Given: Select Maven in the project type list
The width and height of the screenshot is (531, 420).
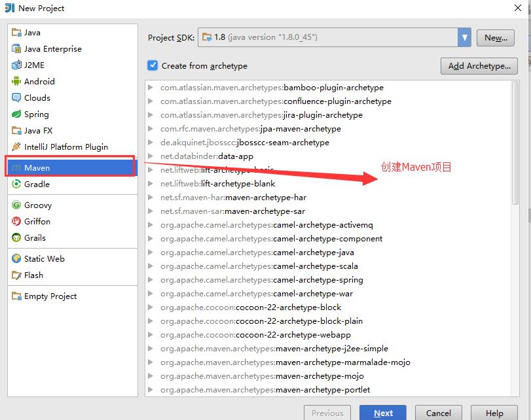Looking at the screenshot, I should pyautogui.click(x=72, y=168).
